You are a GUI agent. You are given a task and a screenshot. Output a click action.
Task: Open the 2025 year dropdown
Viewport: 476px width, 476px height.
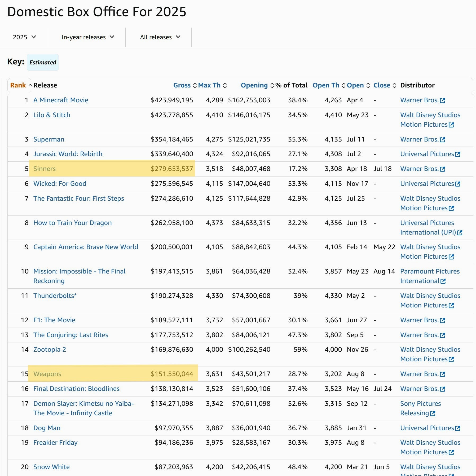(24, 37)
